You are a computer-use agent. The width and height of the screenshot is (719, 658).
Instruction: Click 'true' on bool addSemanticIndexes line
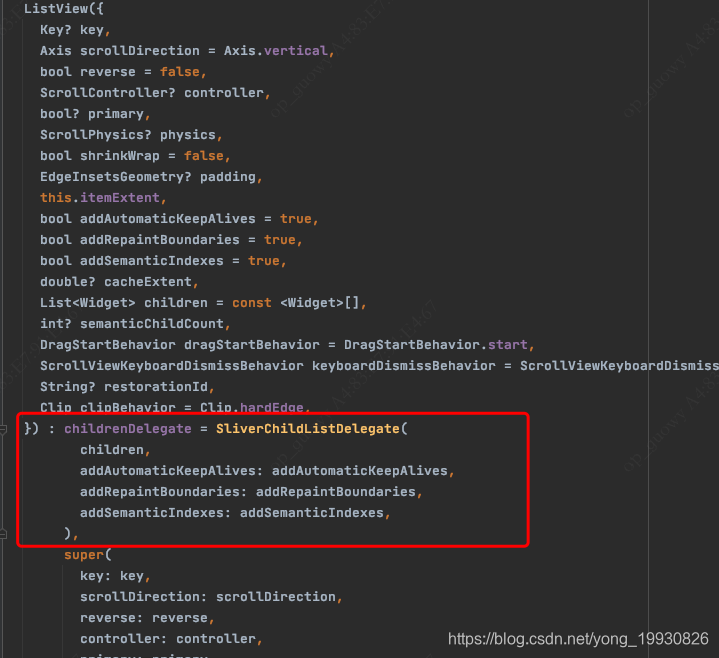coord(264,261)
